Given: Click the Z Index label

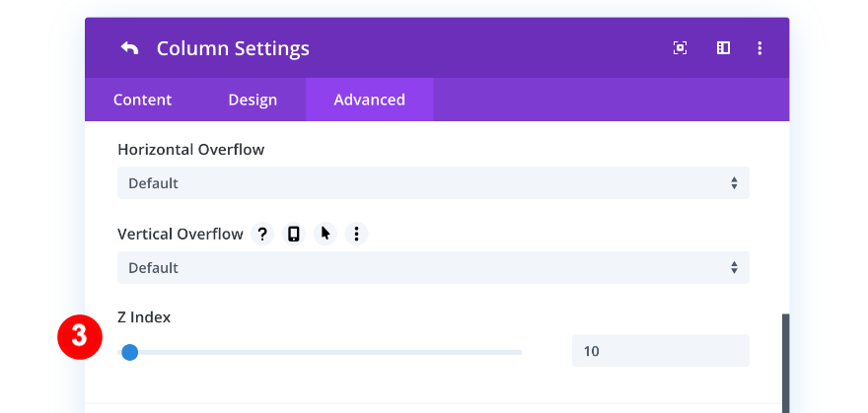Looking at the screenshot, I should (x=144, y=317).
